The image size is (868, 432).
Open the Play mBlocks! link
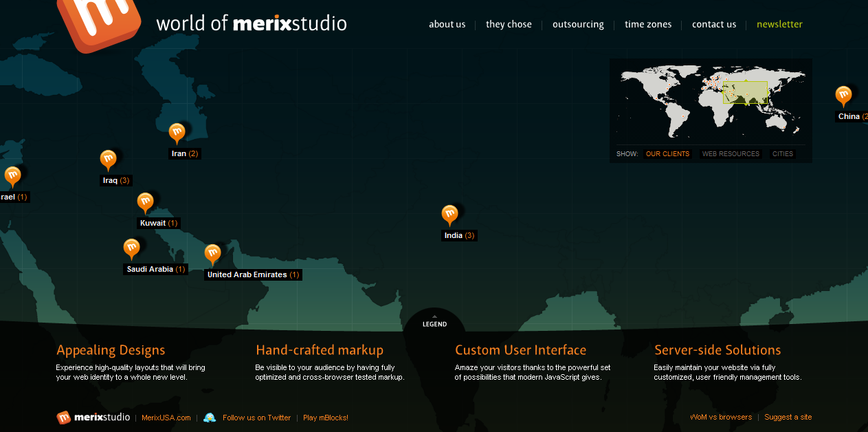(326, 418)
